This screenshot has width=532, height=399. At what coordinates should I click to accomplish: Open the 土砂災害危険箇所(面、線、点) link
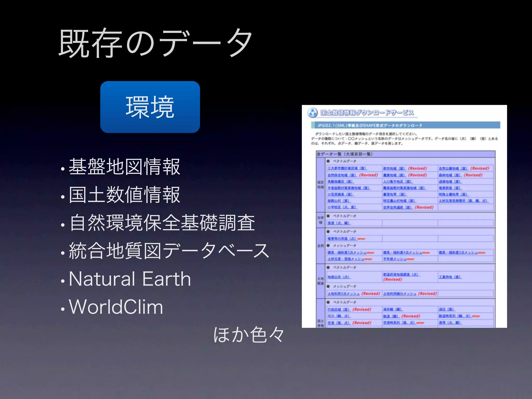(x=464, y=201)
